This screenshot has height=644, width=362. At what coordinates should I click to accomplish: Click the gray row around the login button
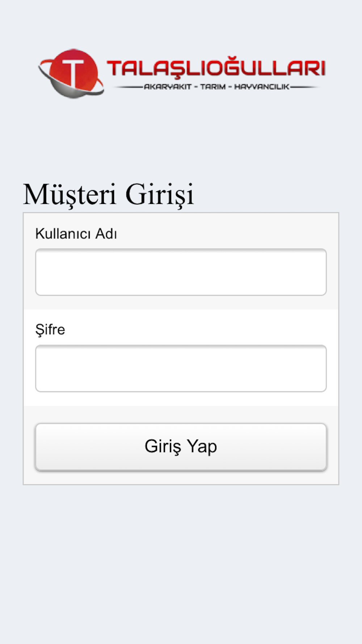point(181,445)
